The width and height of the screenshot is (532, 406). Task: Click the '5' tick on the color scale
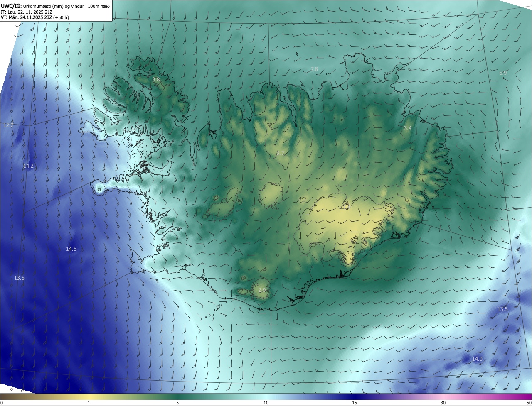[177, 403]
